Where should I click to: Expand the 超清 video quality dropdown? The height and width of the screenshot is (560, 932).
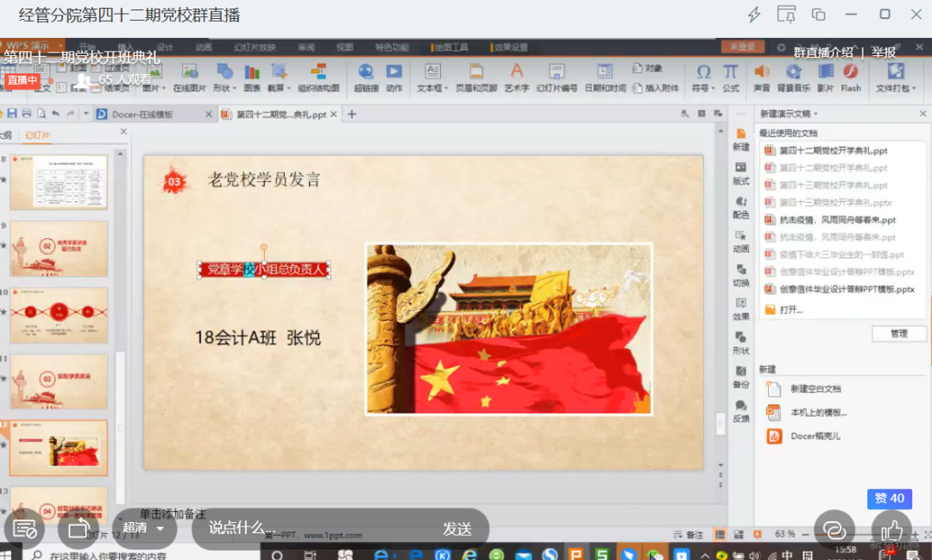[x=143, y=528]
